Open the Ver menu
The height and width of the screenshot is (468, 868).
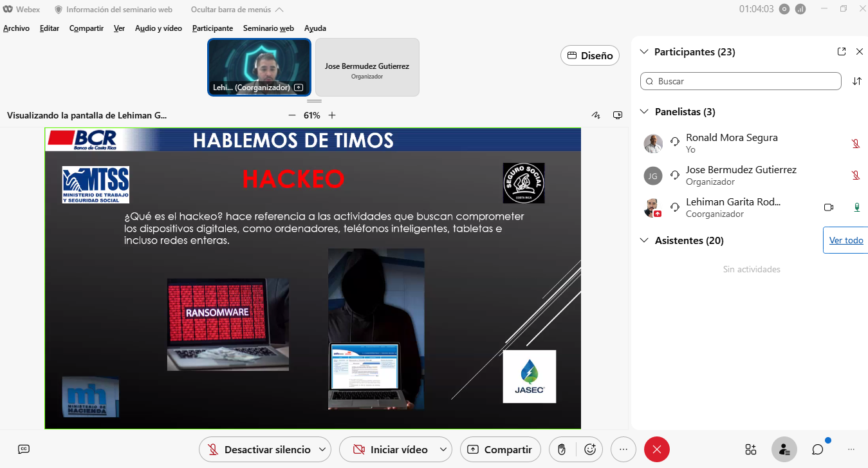click(119, 28)
